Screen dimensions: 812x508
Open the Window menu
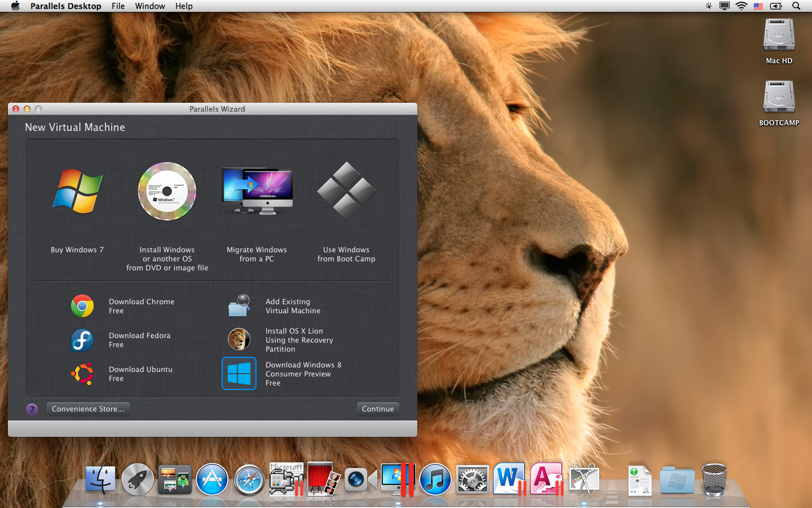click(x=150, y=6)
